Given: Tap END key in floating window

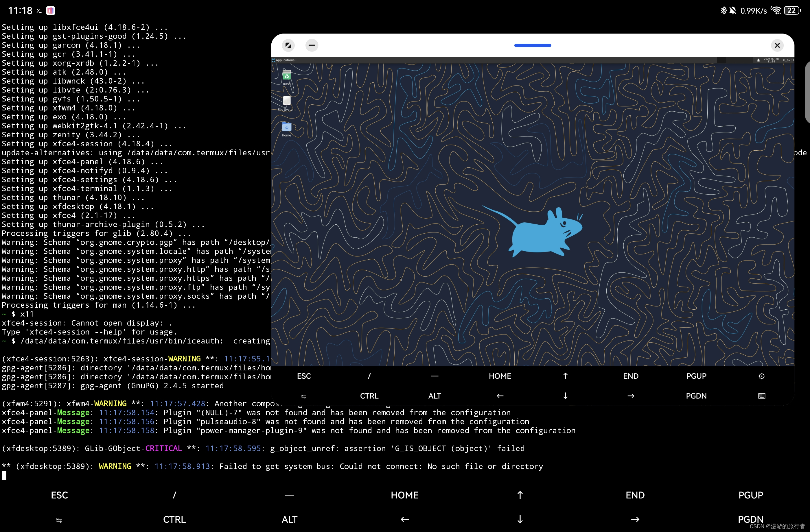Looking at the screenshot, I should coord(631,376).
